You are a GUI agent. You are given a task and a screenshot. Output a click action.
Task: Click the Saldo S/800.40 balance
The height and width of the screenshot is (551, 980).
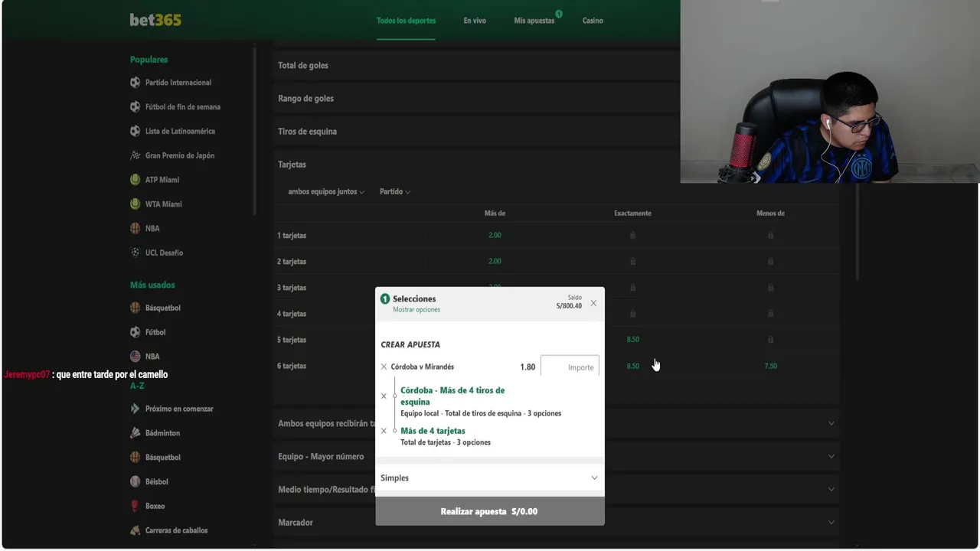coord(569,302)
